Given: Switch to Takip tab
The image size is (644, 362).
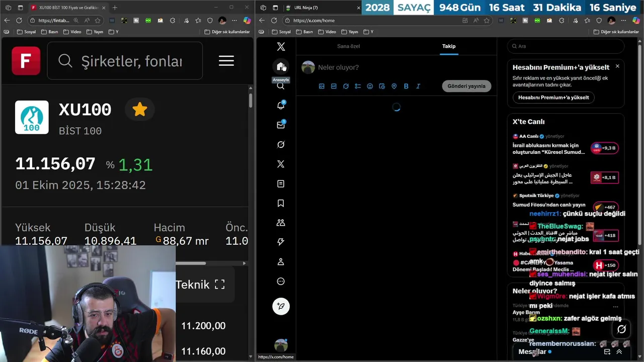Looking at the screenshot, I should click(449, 46).
